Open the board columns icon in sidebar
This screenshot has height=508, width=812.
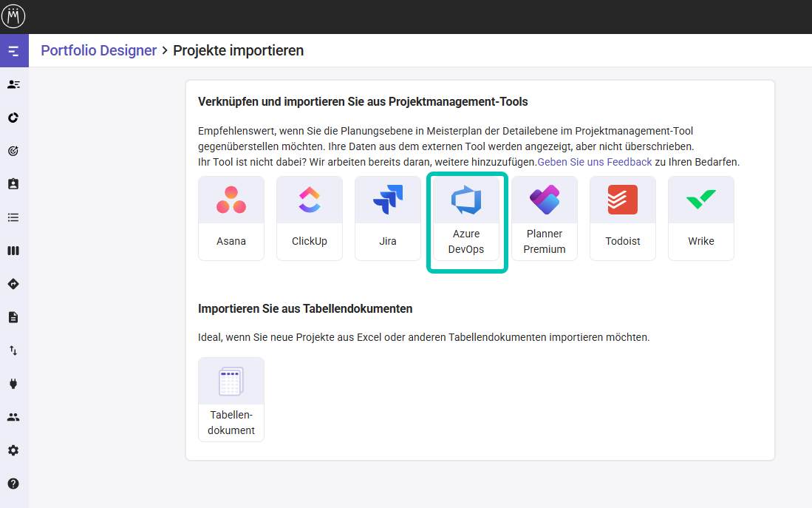[x=13, y=251]
